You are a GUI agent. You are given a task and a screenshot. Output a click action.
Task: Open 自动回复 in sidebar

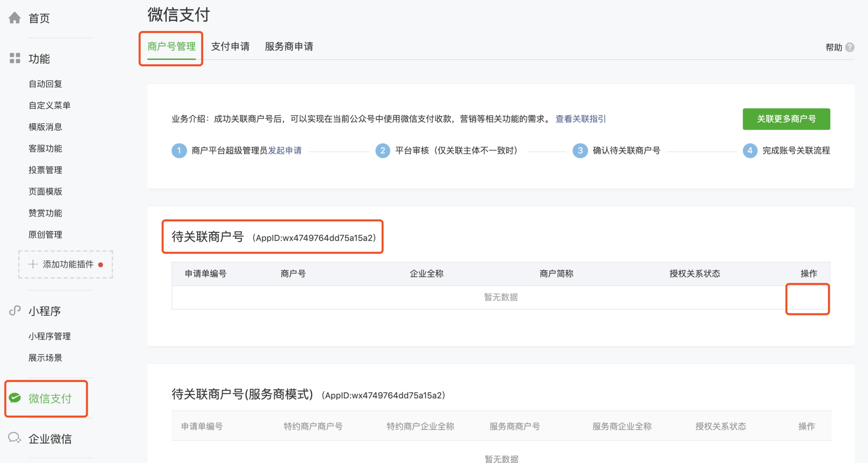[45, 84]
